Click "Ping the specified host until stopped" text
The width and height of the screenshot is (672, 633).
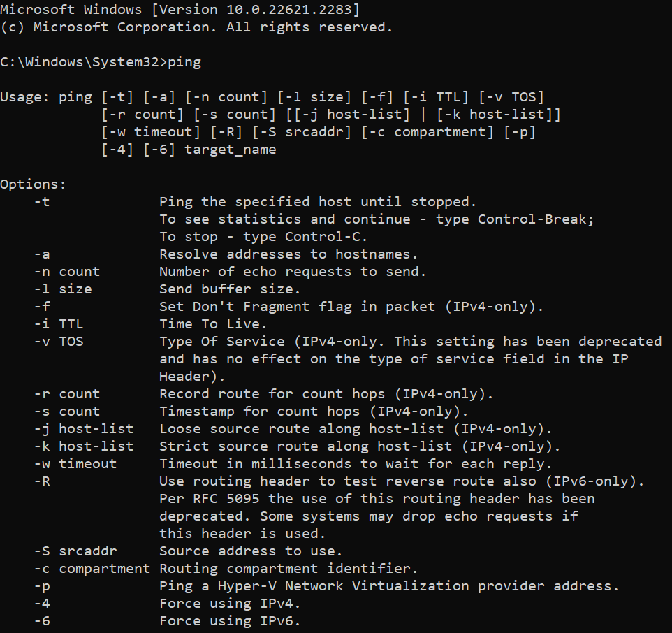click(x=317, y=202)
